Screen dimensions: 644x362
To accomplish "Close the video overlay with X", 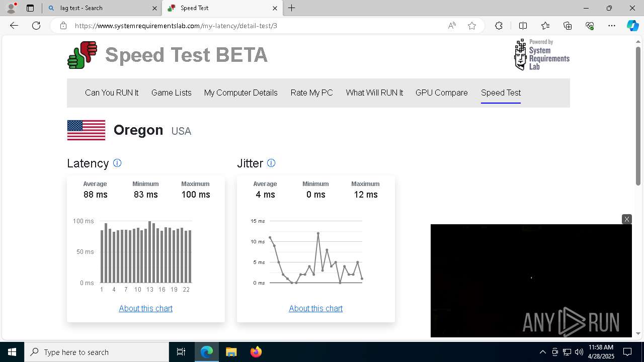I will (626, 219).
